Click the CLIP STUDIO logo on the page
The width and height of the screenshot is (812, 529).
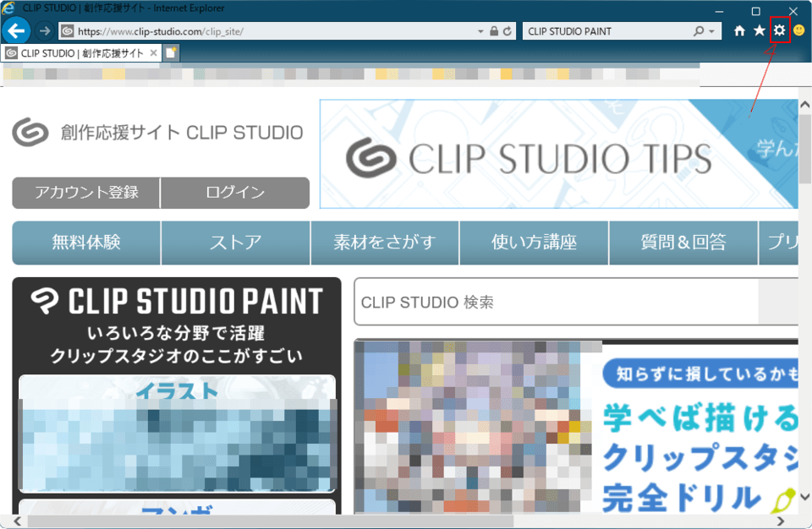pos(30,133)
